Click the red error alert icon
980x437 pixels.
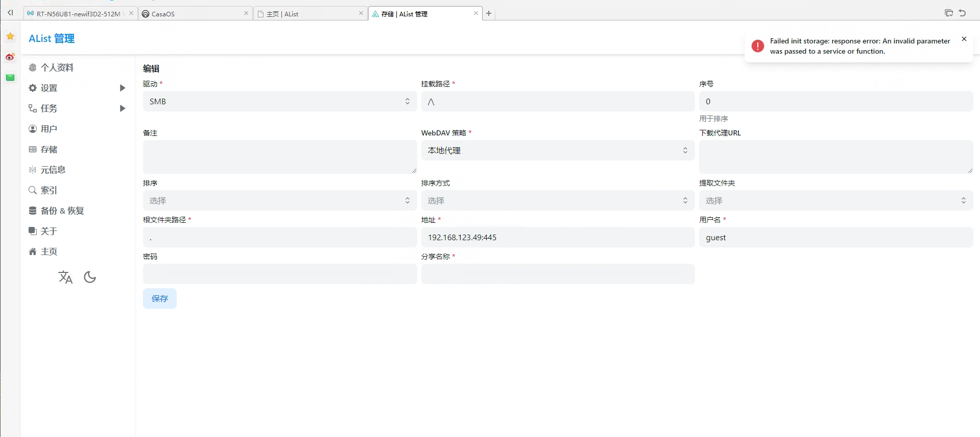click(x=758, y=46)
